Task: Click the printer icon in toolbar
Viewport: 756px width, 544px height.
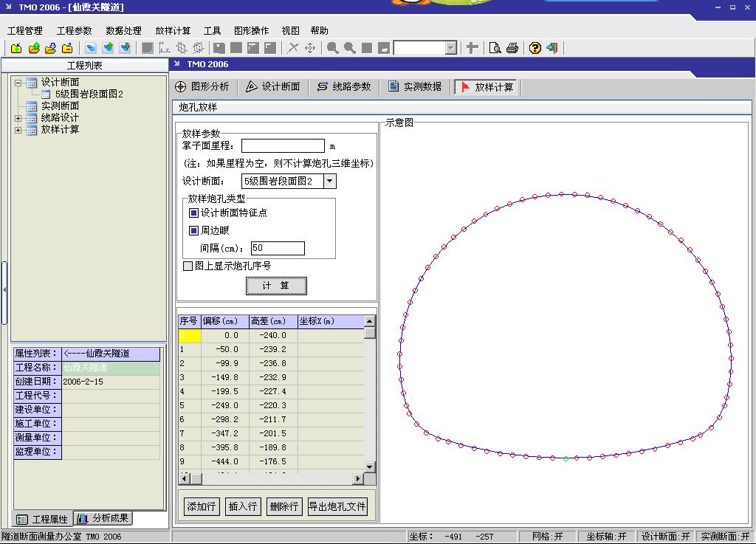Action: (512, 49)
